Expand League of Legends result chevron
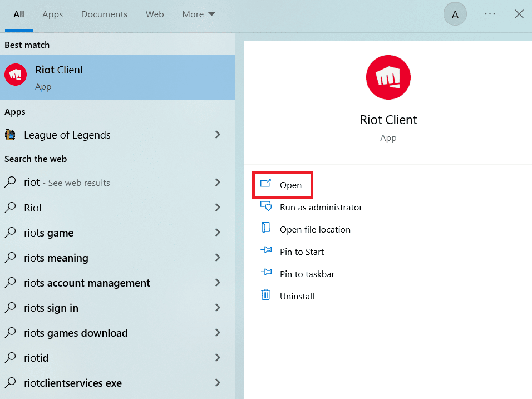The width and height of the screenshot is (532, 399). (x=218, y=135)
